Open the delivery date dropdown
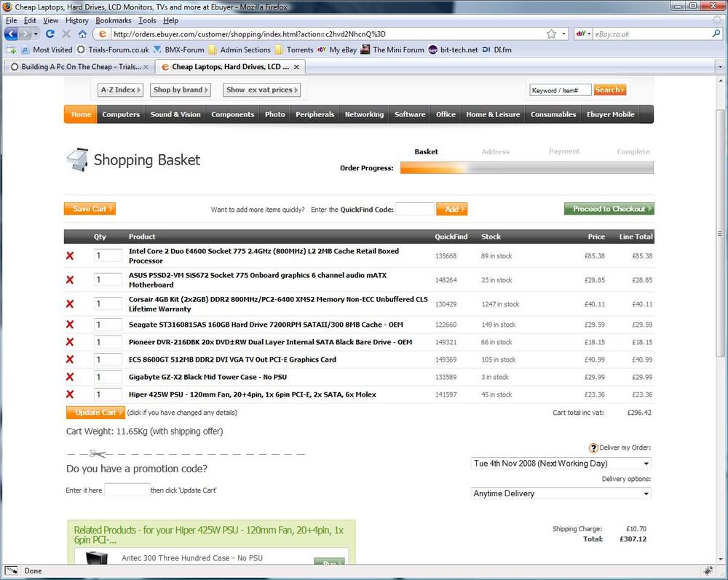Image resolution: width=728 pixels, height=580 pixels. click(x=561, y=463)
